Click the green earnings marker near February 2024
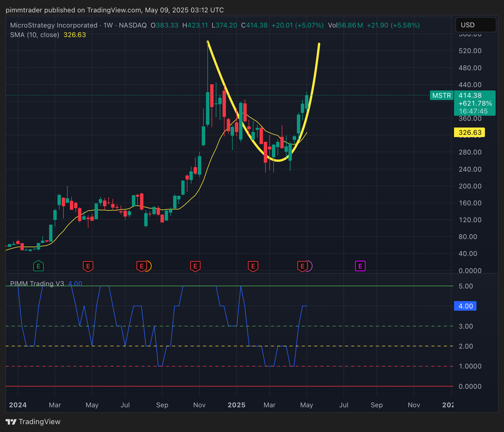The image size is (504, 432). (x=38, y=266)
